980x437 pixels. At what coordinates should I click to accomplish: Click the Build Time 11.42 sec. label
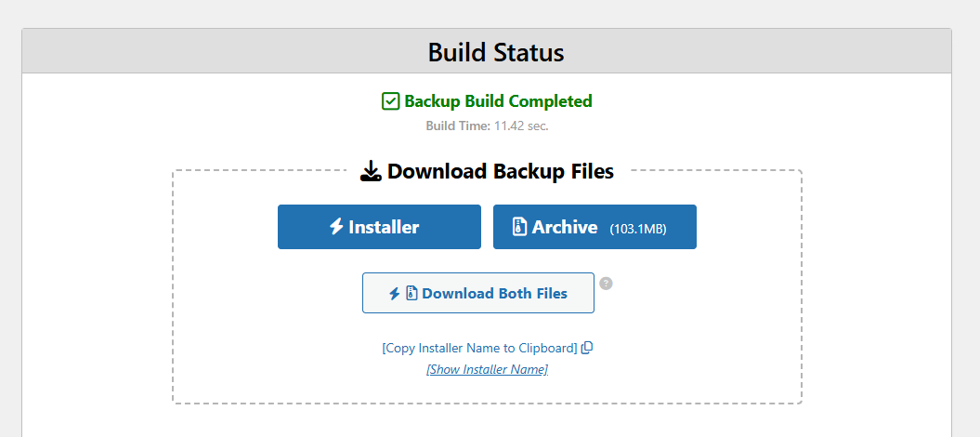point(487,126)
